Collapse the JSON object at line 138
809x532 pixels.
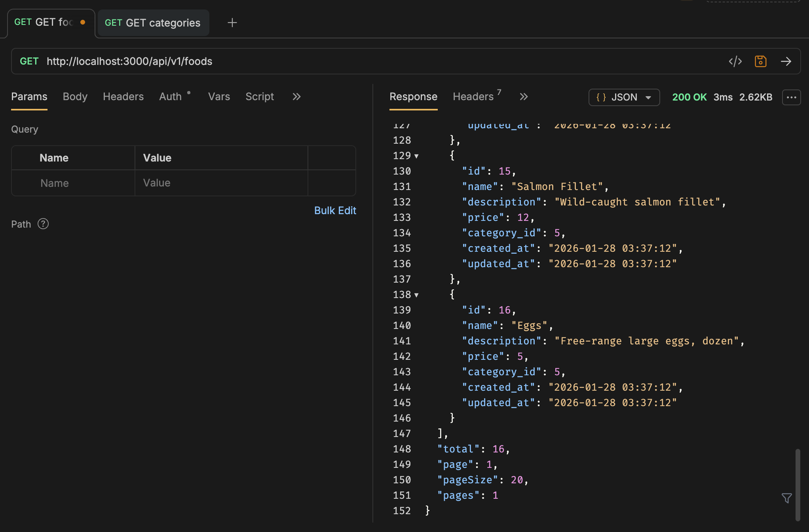(x=416, y=295)
